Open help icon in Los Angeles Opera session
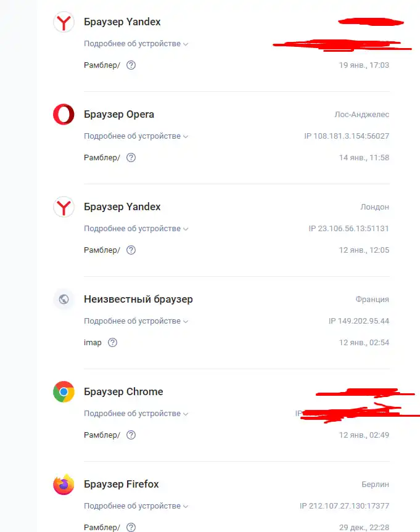Screen dimensions: 420x532 (131, 157)
